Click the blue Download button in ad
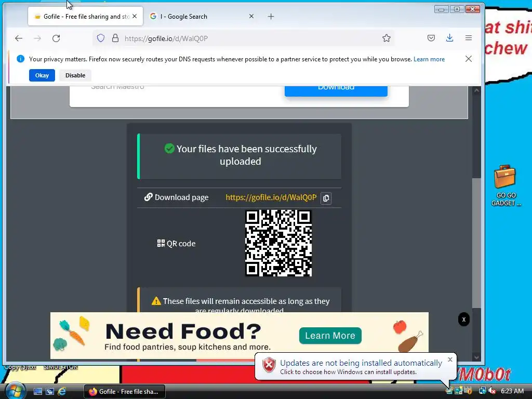The width and height of the screenshot is (532, 399). [x=336, y=90]
